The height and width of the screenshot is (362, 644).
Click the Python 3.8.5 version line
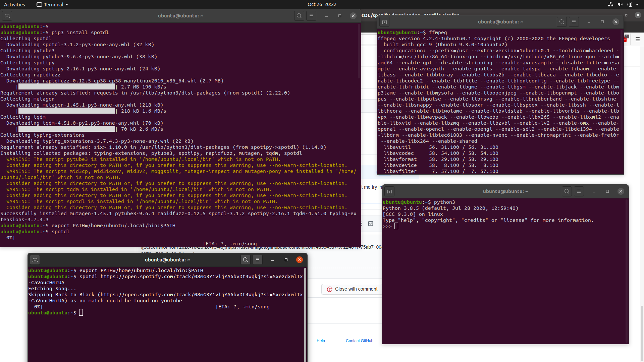pos(450,208)
